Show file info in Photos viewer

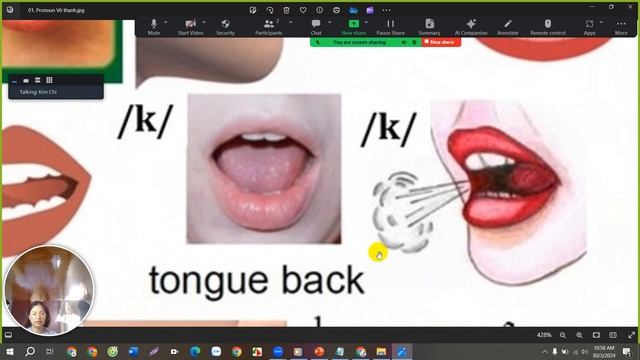pos(320,10)
